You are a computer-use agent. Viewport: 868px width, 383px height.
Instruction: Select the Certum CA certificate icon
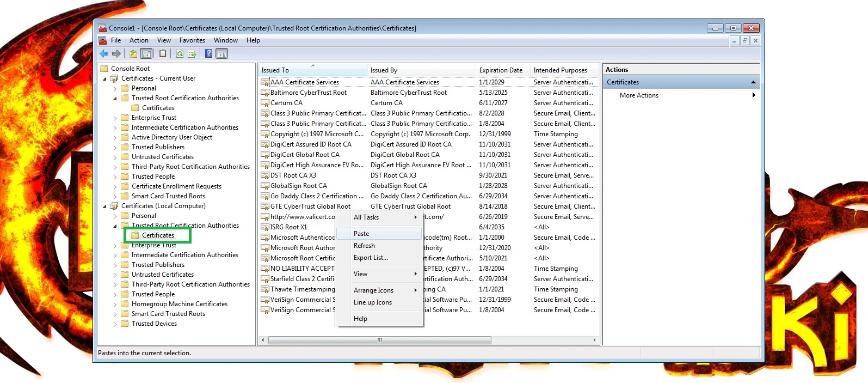tap(265, 103)
